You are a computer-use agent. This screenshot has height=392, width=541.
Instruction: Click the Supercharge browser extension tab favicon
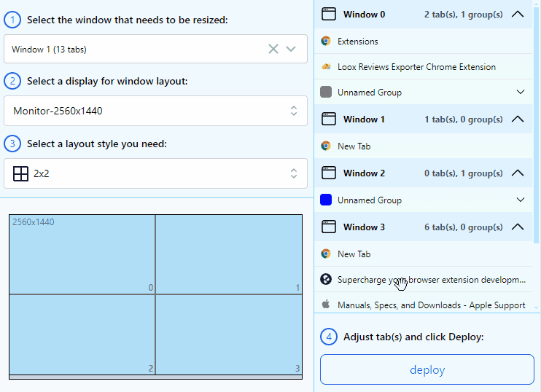tap(326, 279)
